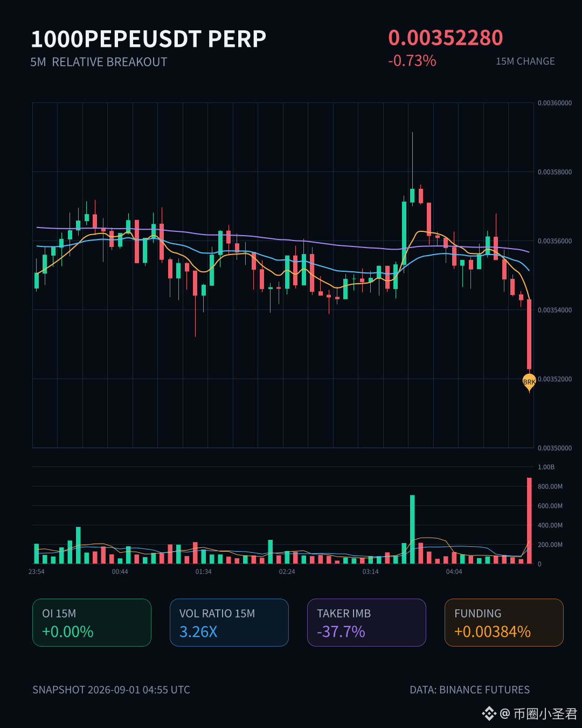
Task: Click the SNAPSHOT 2026-09-01 timestamp text
Action: pyautogui.click(x=111, y=690)
